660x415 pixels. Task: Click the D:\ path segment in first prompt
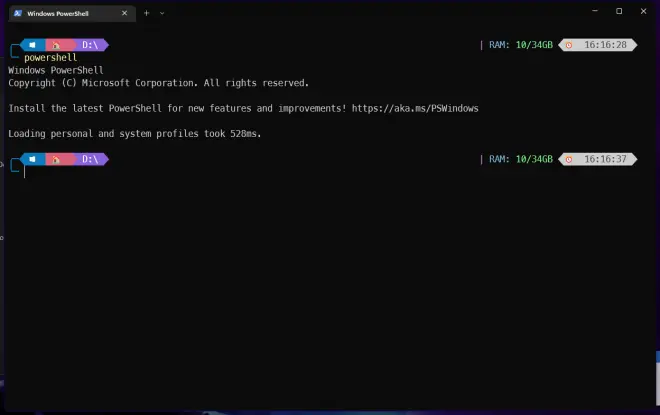90,45
